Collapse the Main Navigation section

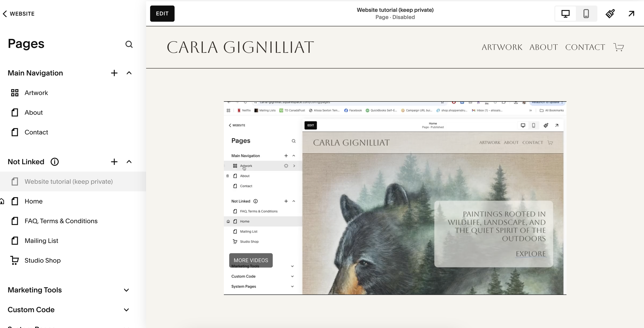pos(129,73)
